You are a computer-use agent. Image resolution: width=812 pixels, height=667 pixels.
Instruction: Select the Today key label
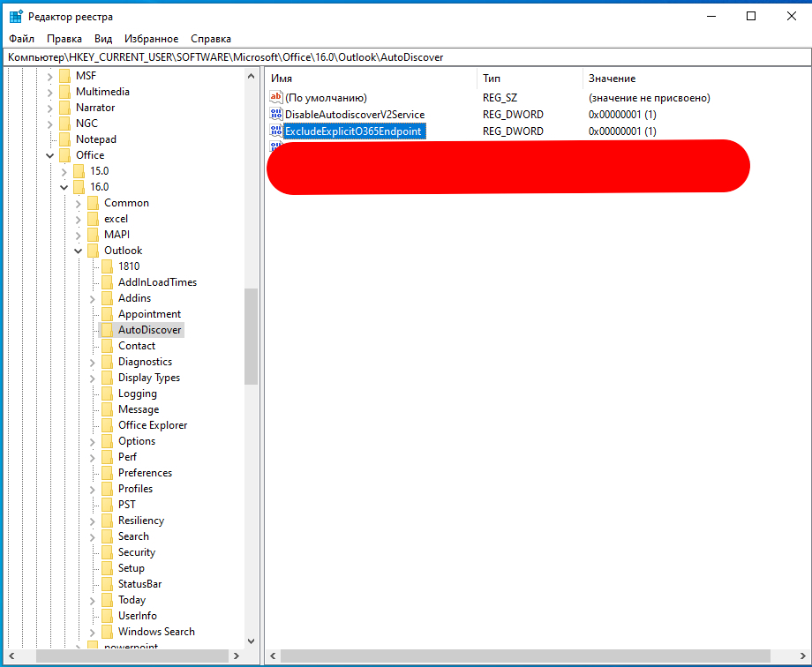(x=132, y=600)
